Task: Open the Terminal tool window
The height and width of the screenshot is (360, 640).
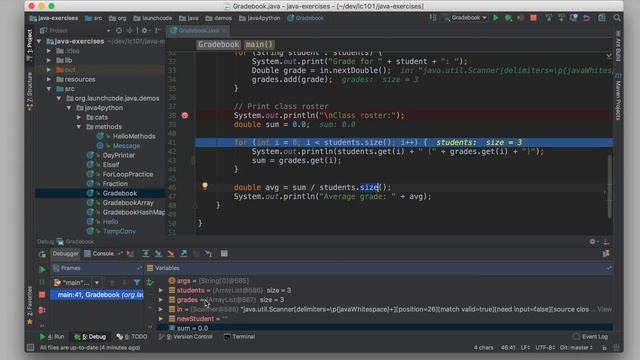Action: 240,337
